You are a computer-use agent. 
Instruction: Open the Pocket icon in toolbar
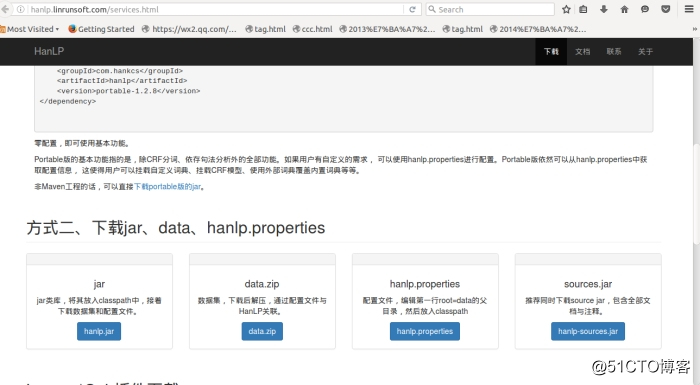pos(666,9)
